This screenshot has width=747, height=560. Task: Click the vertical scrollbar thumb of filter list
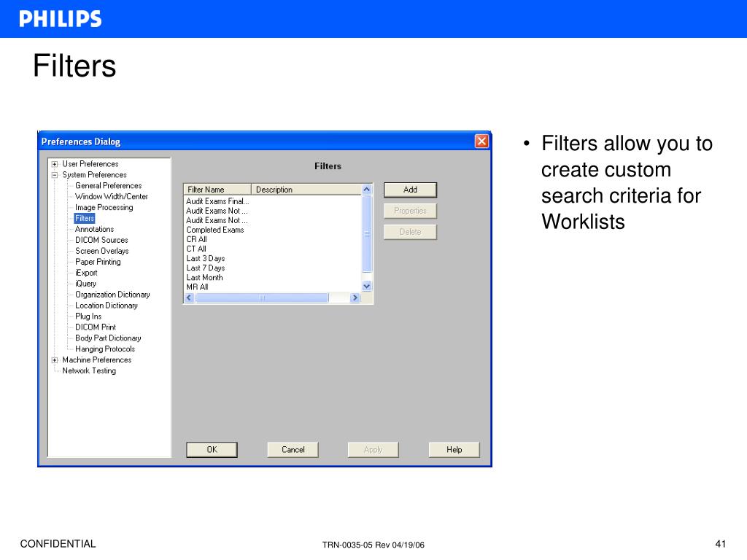click(x=367, y=234)
